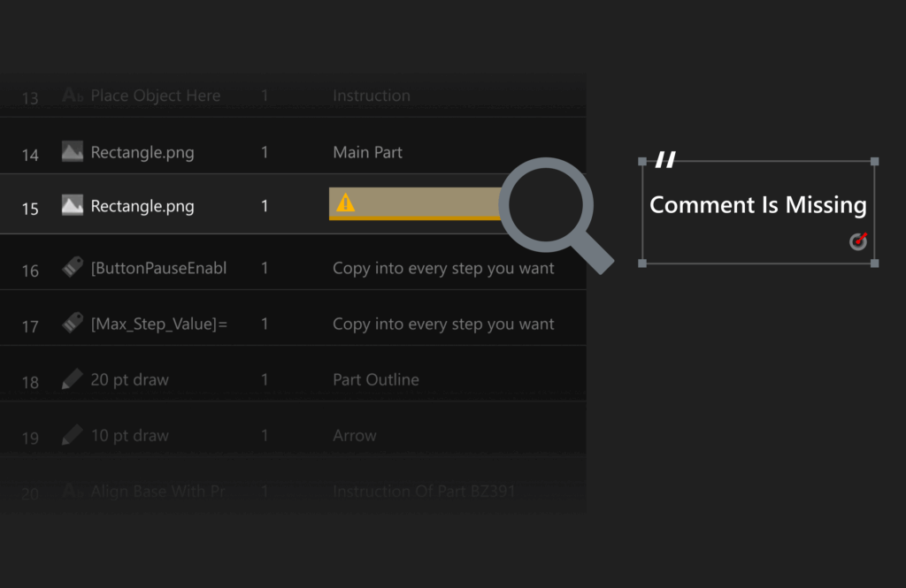Select the pencil icon for 20 pt draw
The image size is (906, 588).
(x=73, y=379)
